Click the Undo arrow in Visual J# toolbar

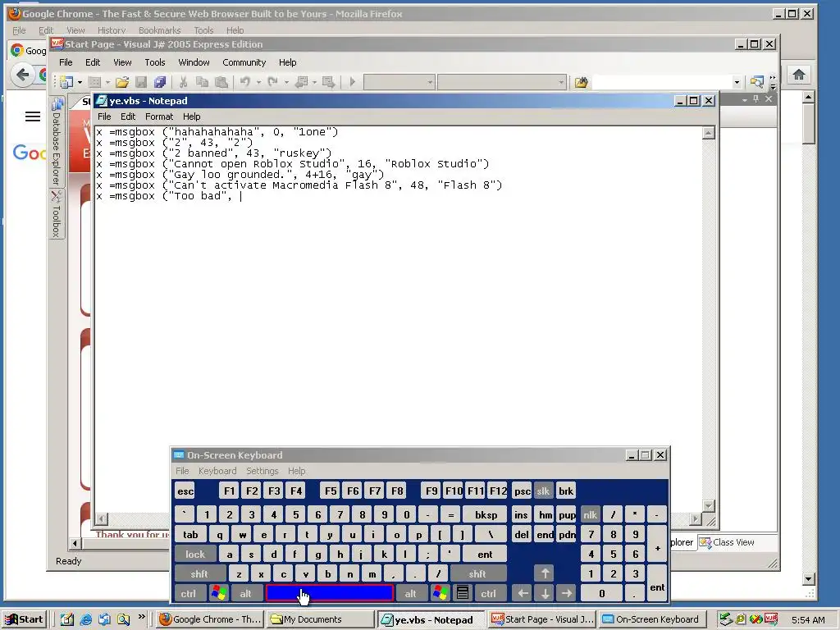(244, 82)
